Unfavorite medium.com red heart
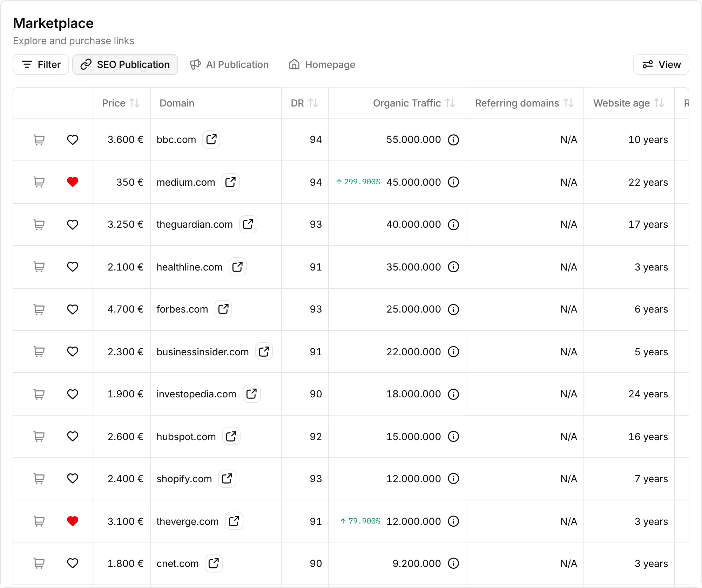This screenshot has height=588, width=702. (73, 182)
